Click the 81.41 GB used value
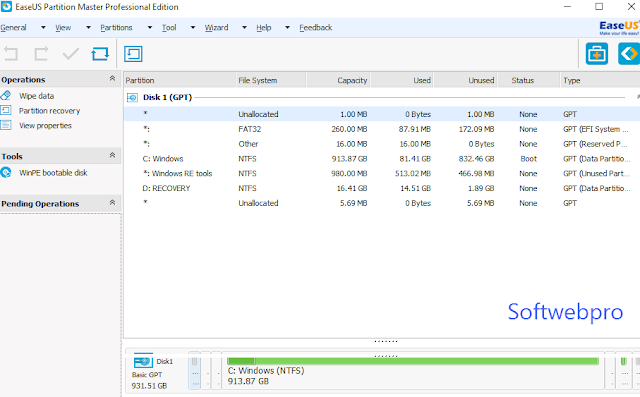640x397 pixels. [415, 159]
